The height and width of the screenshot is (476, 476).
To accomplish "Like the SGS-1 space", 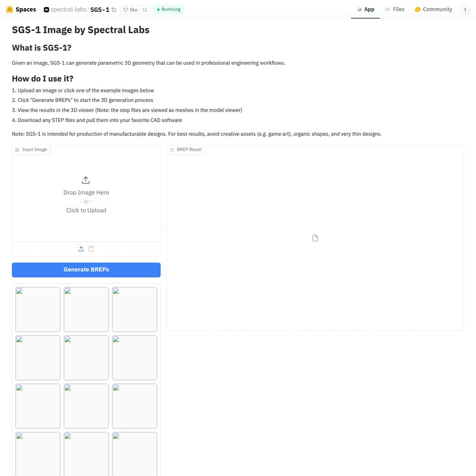I will pyautogui.click(x=130, y=10).
